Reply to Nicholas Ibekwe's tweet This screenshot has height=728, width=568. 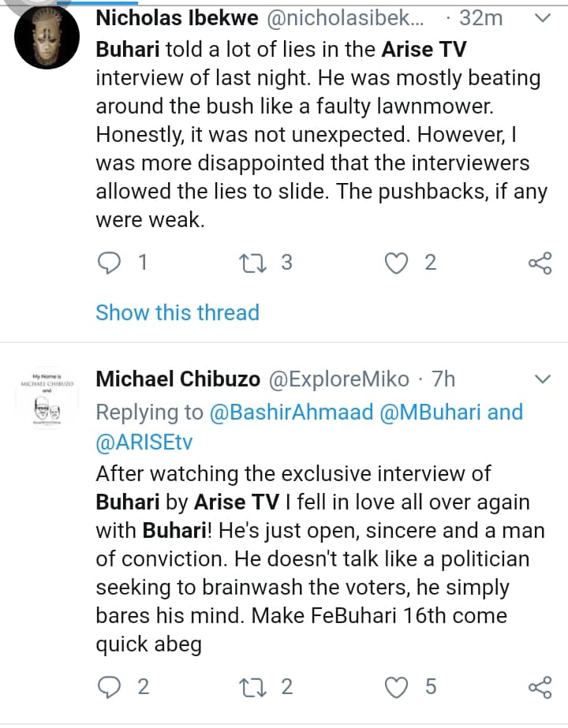pos(107,263)
